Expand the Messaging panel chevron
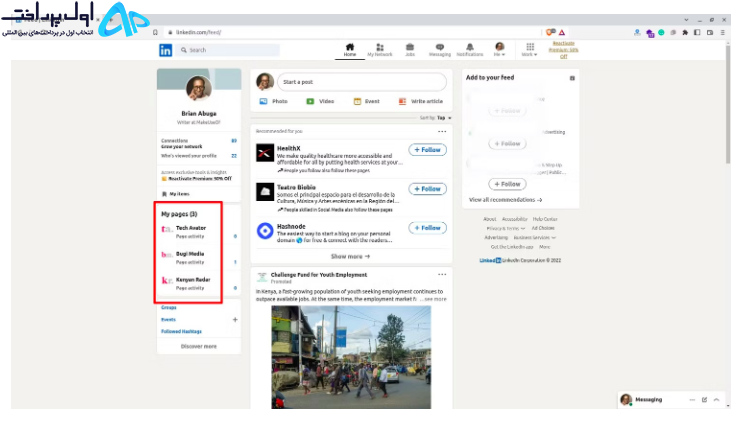The width and height of the screenshot is (741, 424). [716, 400]
